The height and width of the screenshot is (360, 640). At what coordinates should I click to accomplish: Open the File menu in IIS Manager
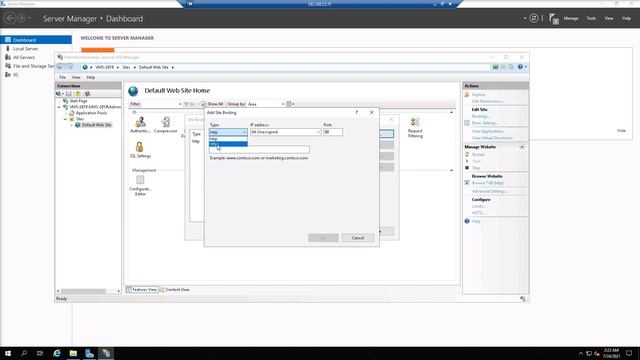point(62,77)
